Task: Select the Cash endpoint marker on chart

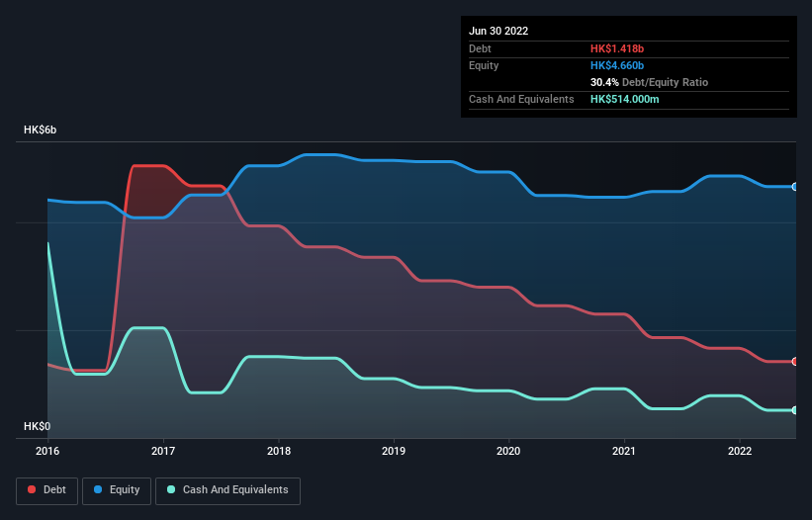Action: pos(795,410)
